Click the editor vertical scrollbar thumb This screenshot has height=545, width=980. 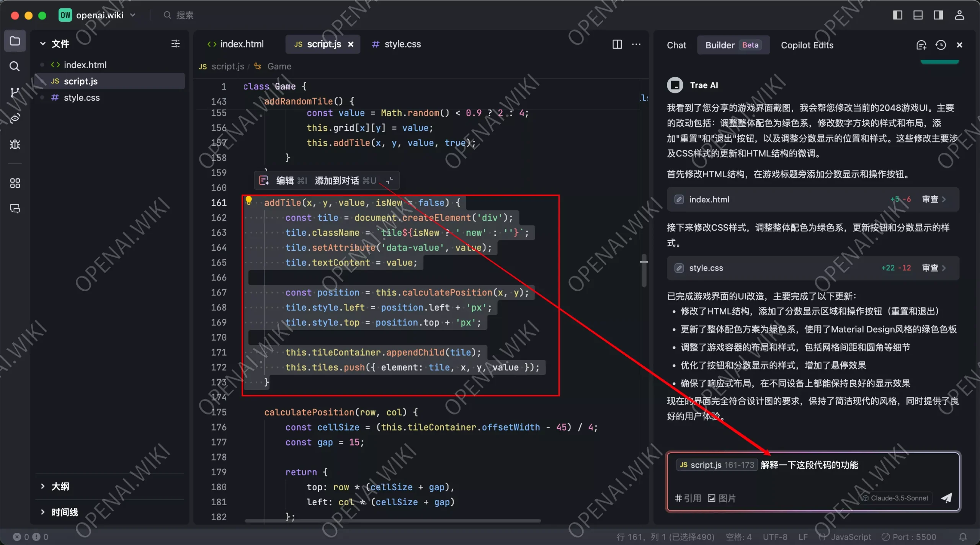[644, 270]
